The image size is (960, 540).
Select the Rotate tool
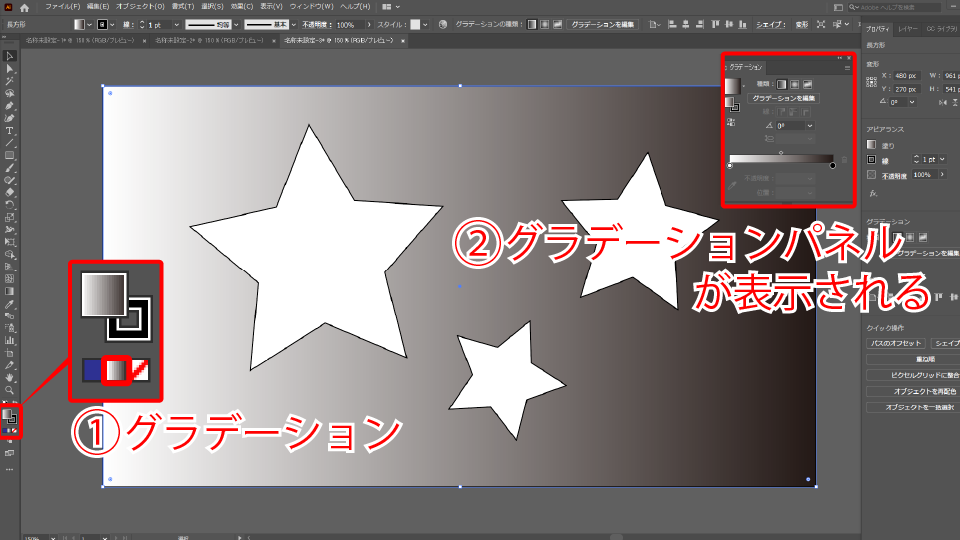[9, 204]
